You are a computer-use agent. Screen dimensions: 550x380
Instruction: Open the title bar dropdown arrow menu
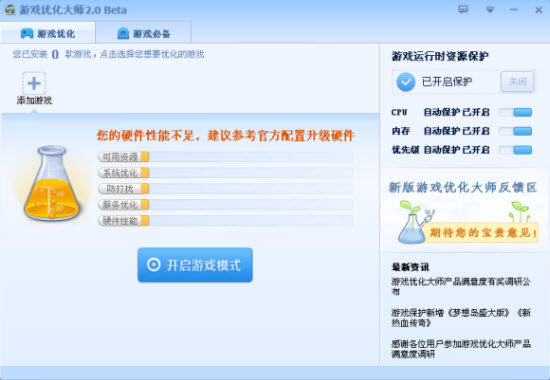point(490,10)
